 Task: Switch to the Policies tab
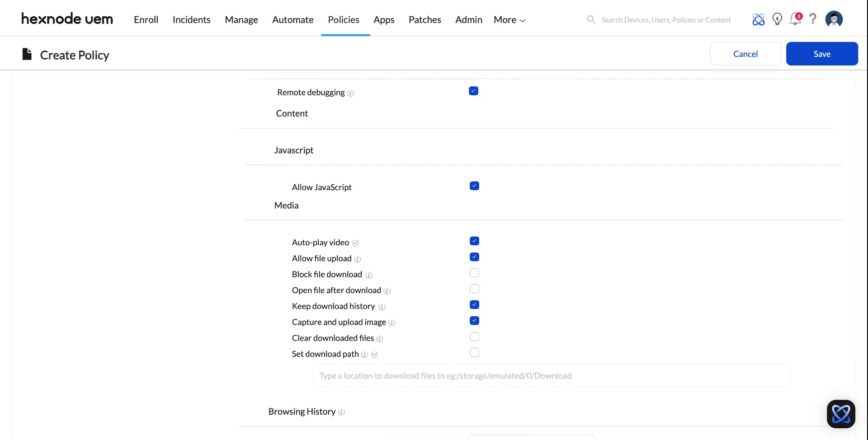click(x=343, y=19)
